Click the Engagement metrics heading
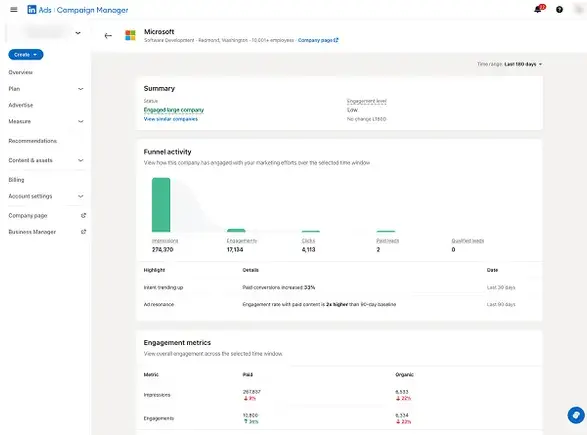The height and width of the screenshot is (435, 587). 177,343
